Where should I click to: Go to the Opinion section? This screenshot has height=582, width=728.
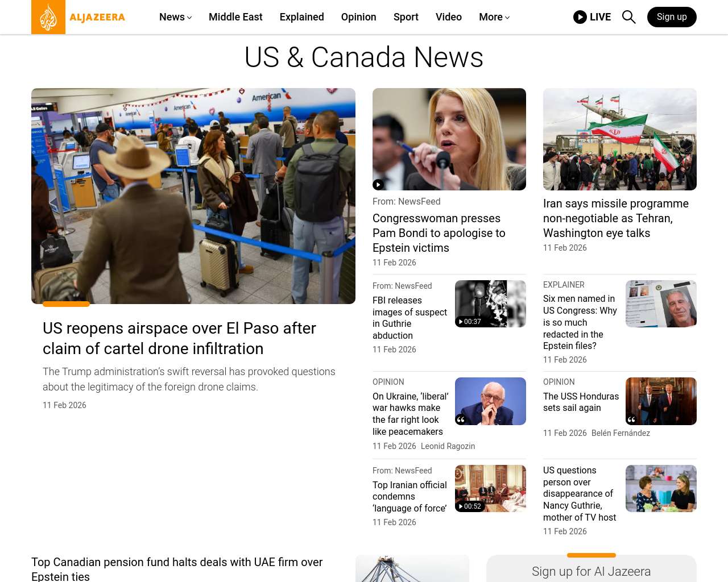(358, 17)
